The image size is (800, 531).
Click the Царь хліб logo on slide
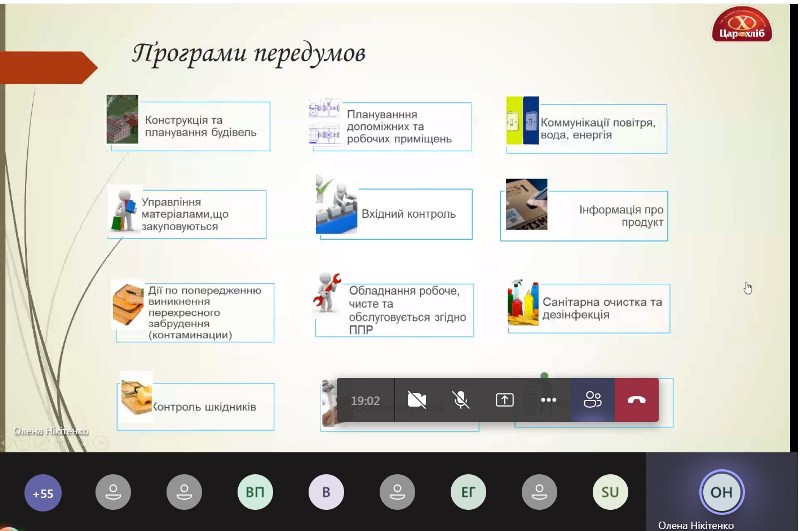coord(742,24)
